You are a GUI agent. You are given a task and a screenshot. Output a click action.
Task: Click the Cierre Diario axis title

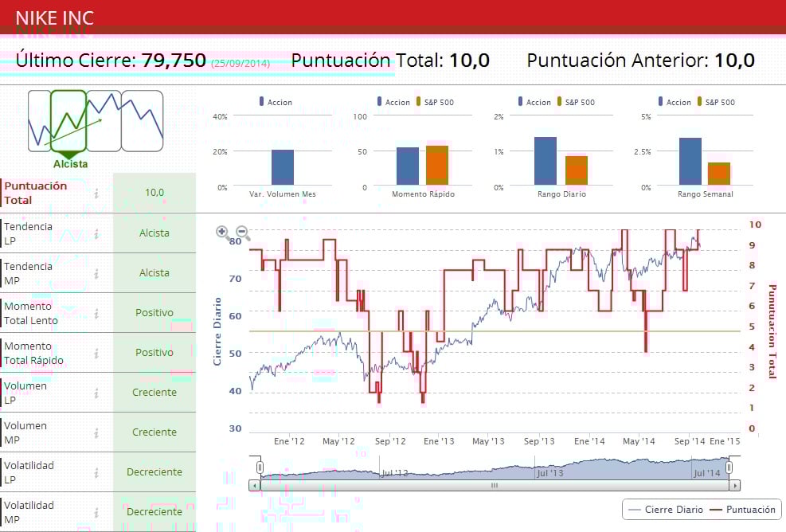click(x=217, y=331)
